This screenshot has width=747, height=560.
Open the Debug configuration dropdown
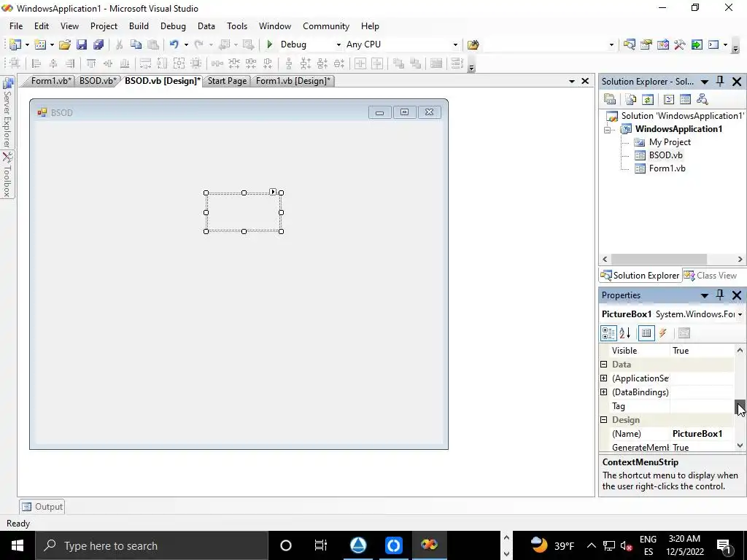338,44
